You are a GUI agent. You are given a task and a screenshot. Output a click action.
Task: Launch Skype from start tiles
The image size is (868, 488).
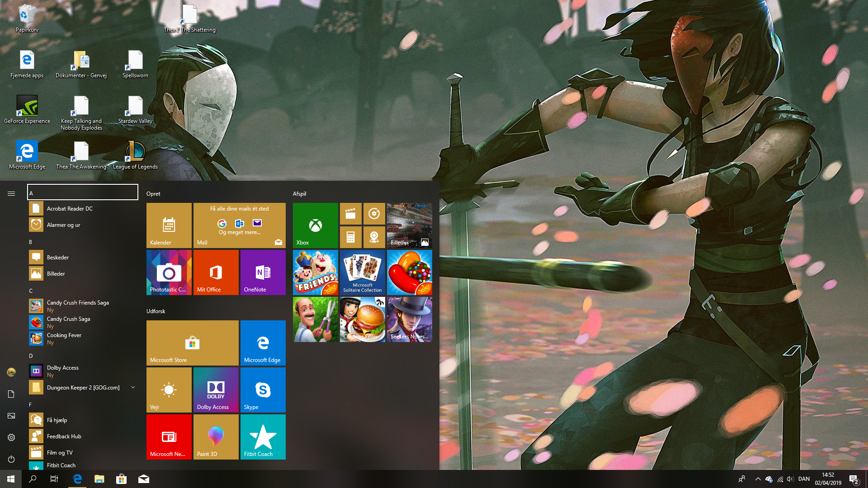(x=263, y=389)
